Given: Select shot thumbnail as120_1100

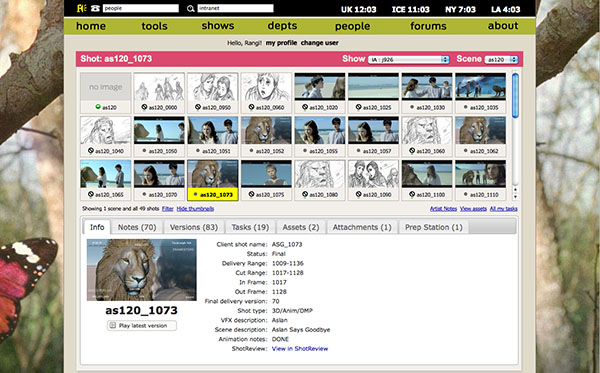Looking at the screenshot, I should 427,180.
